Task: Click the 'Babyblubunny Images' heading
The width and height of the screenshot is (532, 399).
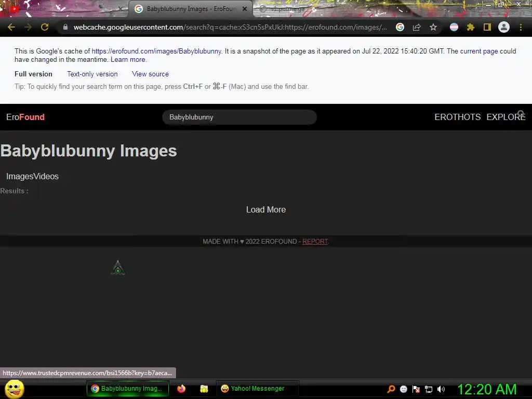Action: [88, 151]
